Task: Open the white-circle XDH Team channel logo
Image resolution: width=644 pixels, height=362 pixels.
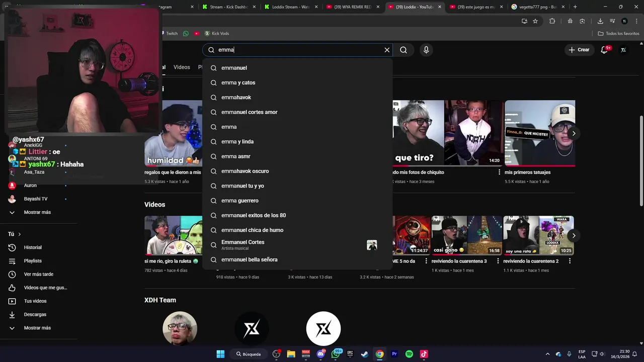Action: tap(324, 328)
